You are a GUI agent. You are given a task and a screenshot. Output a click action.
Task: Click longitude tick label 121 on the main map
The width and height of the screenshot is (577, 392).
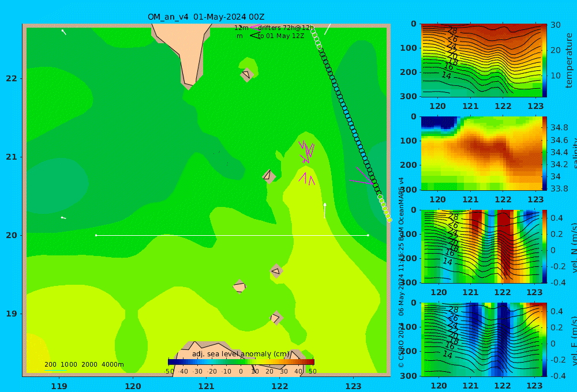coord(206,386)
